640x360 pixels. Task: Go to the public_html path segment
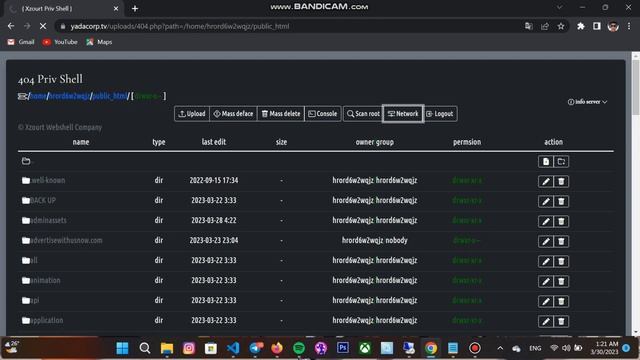click(110, 96)
